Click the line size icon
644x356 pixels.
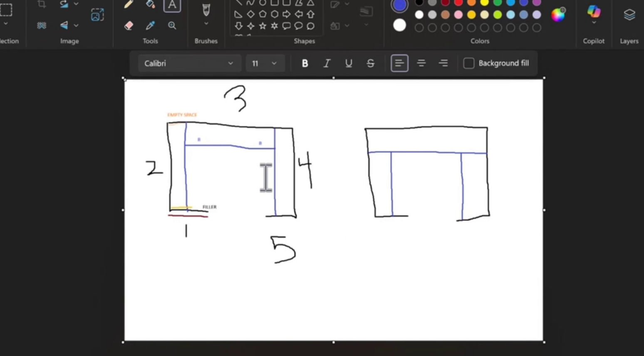(x=366, y=11)
